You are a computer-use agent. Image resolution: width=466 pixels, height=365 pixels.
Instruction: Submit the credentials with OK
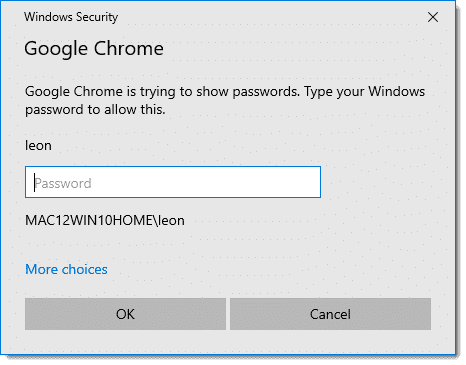(125, 314)
